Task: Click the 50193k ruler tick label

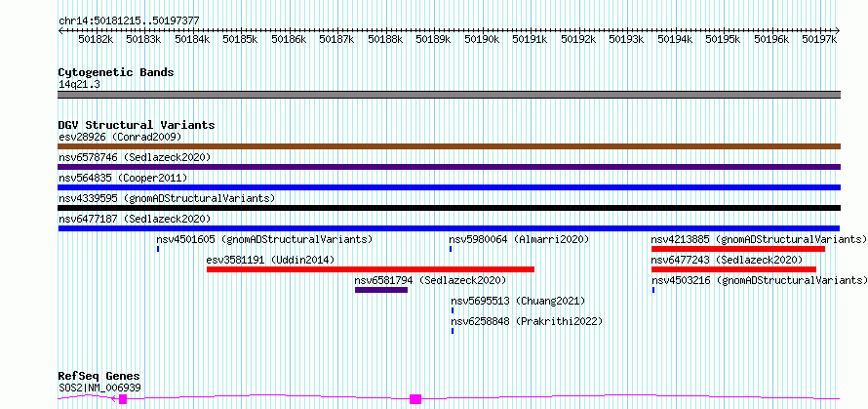Action: [627, 39]
